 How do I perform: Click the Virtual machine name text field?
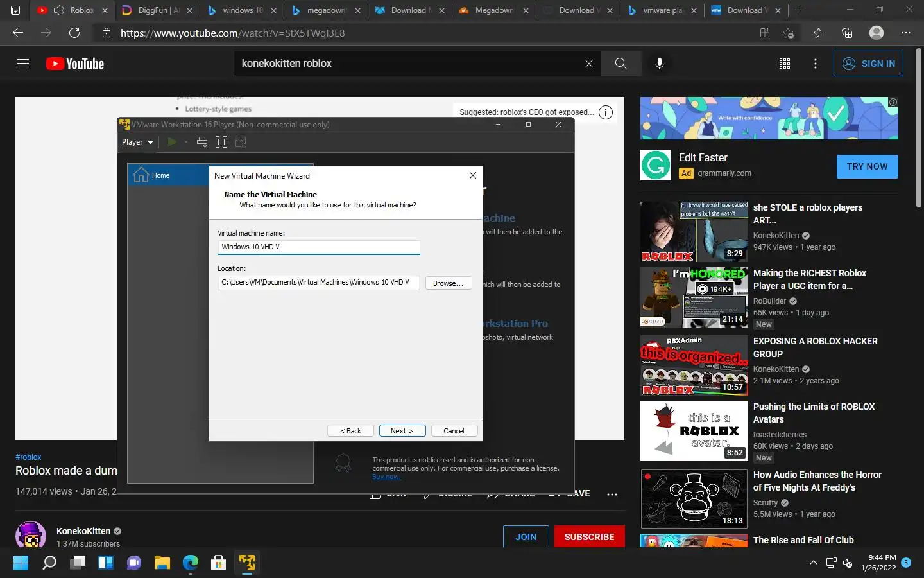(x=319, y=247)
